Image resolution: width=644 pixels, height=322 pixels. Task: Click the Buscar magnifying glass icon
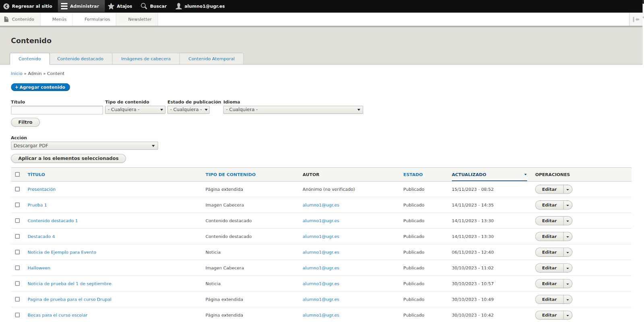tap(144, 6)
